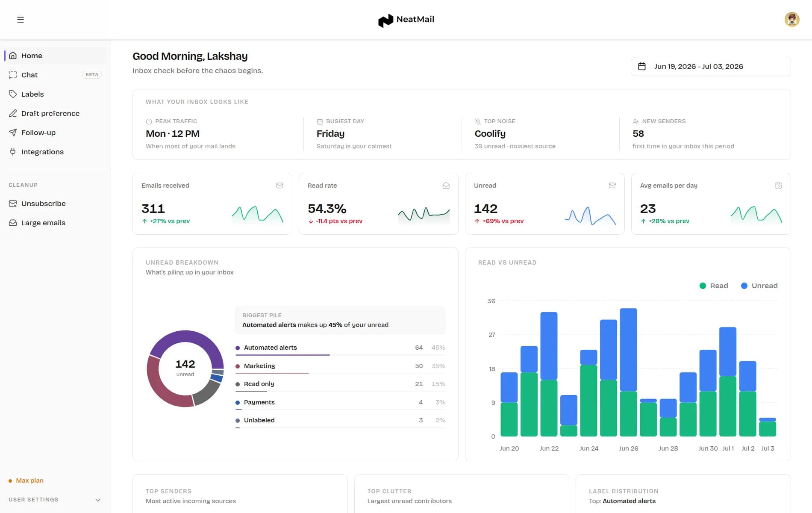812x513 pixels.
Task: Click the Unsubscribe envelope icon
Action: pos(13,203)
